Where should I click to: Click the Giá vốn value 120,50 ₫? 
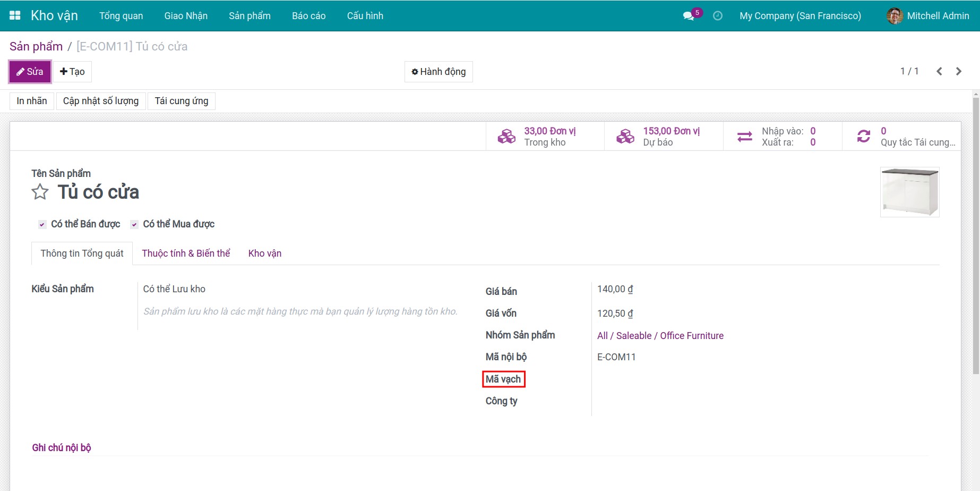click(x=615, y=314)
